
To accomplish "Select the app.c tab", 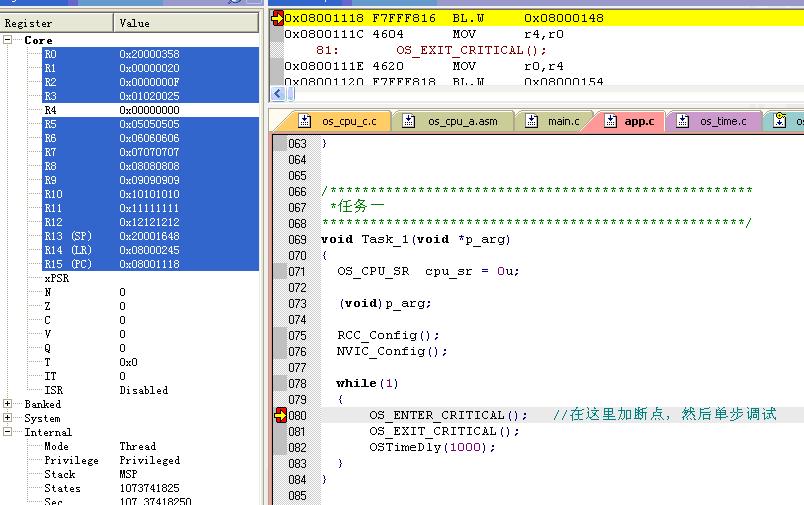I will point(628,122).
